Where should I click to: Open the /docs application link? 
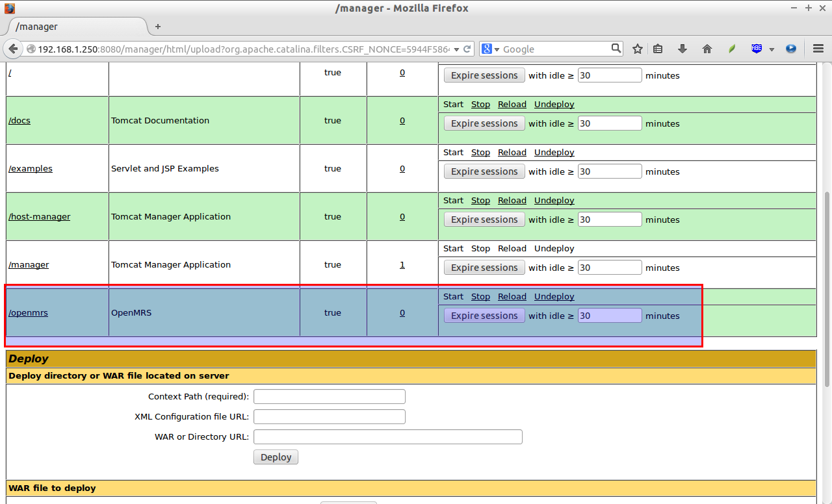coord(19,121)
